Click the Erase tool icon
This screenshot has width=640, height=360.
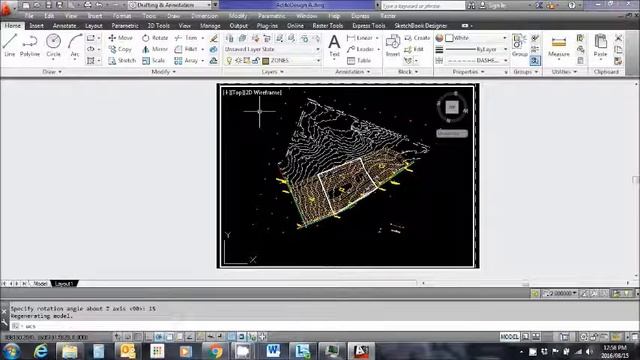pos(213,38)
